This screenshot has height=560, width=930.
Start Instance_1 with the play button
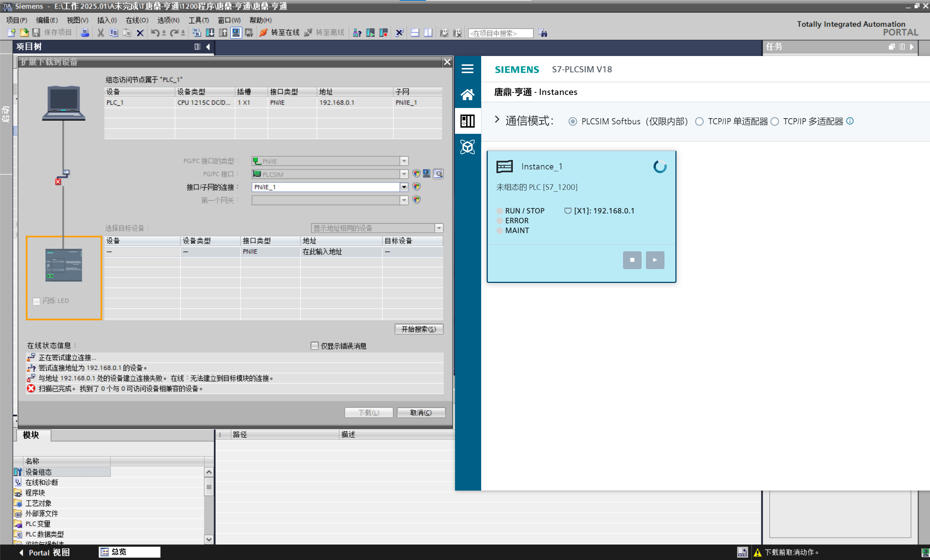click(x=655, y=260)
